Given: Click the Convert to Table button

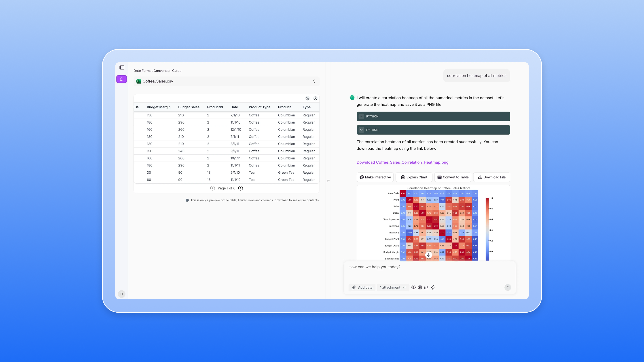Looking at the screenshot, I should pyautogui.click(x=453, y=177).
